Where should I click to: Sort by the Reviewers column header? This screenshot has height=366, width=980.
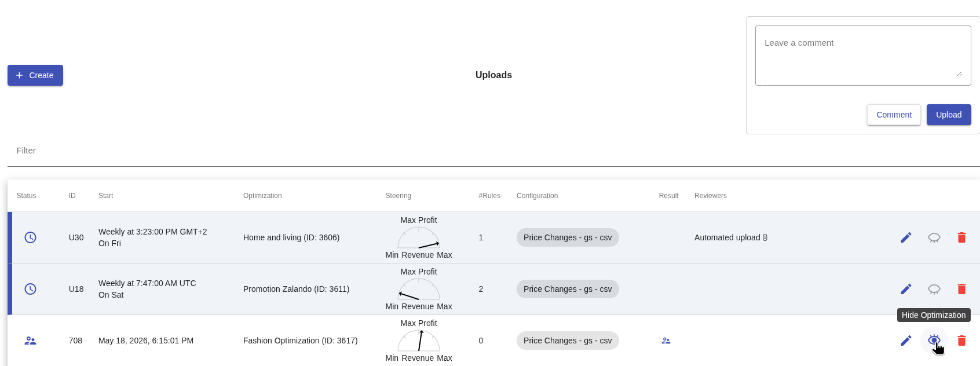click(711, 196)
